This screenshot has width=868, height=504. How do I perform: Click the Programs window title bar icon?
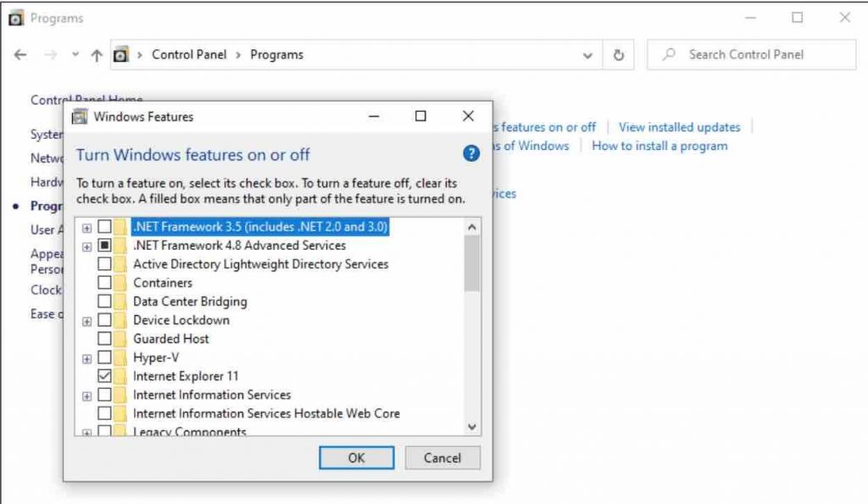(x=14, y=17)
